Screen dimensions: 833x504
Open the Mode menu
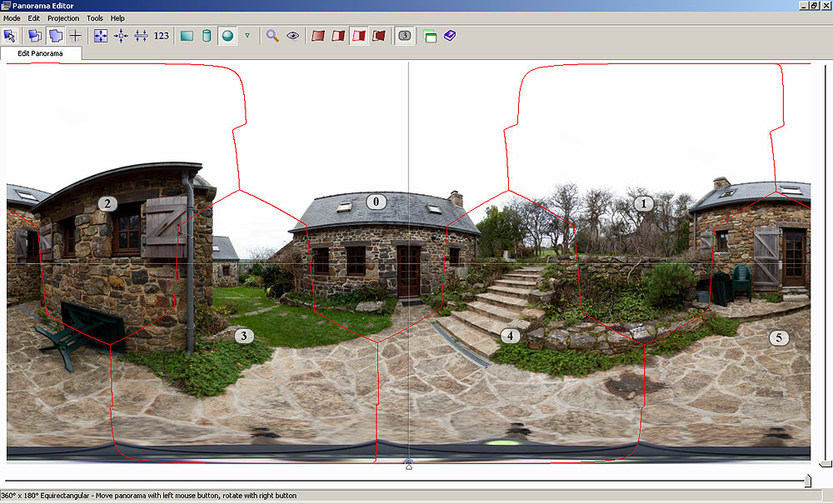(x=12, y=17)
